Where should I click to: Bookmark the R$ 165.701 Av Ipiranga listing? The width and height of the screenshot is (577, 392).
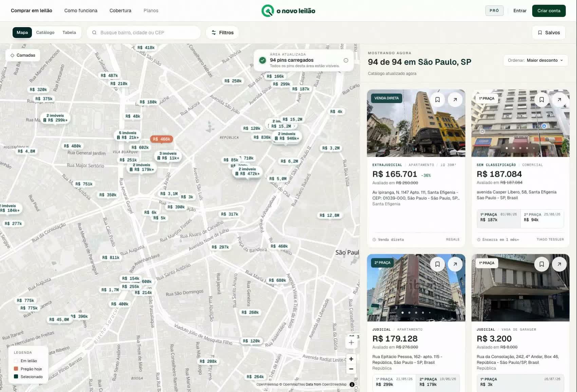coord(438,100)
